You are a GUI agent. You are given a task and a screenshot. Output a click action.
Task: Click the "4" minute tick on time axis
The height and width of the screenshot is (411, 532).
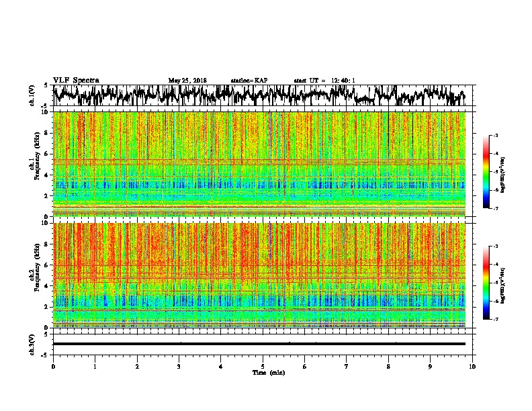[x=221, y=367]
